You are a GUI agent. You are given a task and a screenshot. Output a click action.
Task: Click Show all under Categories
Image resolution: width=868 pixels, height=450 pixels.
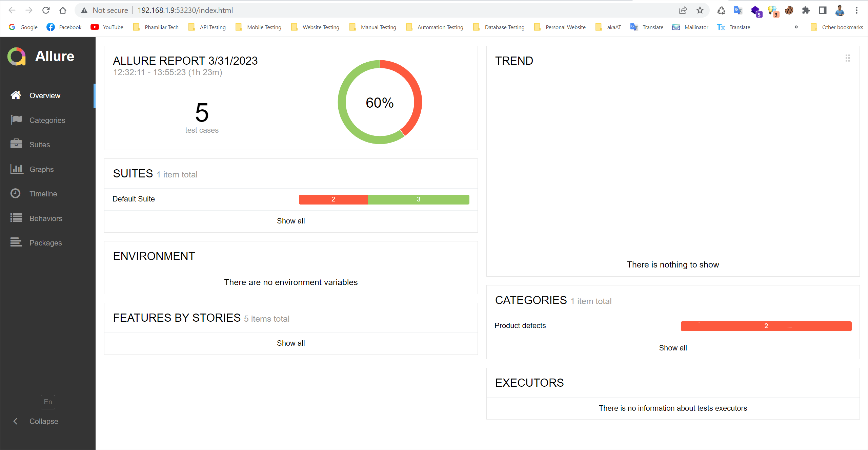pos(673,348)
